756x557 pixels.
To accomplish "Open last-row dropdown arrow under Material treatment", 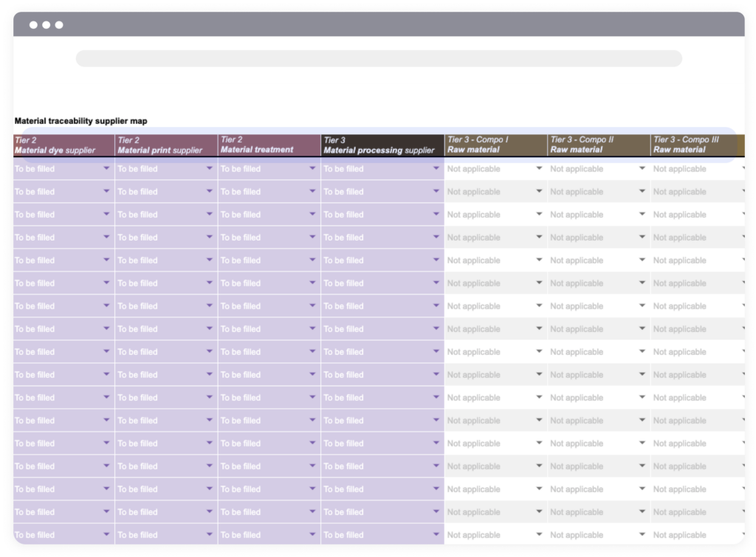I will [x=312, y=534].
